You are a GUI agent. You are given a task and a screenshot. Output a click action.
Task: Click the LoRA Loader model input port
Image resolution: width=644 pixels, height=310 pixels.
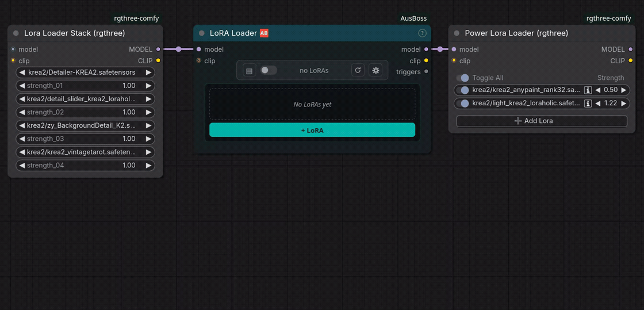pos(199,49)
